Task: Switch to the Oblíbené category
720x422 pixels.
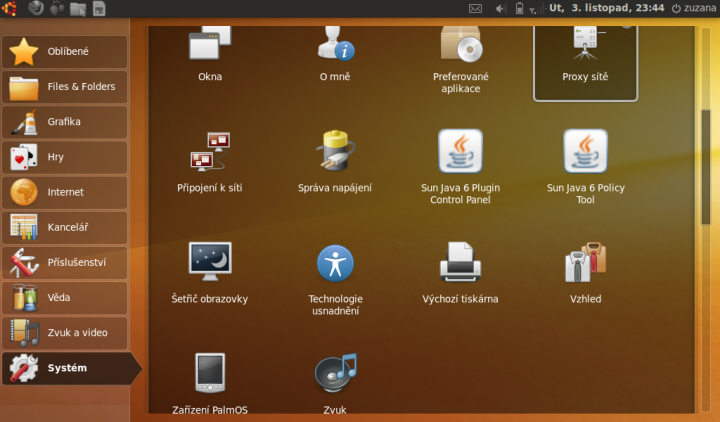Action: [64, 51]
